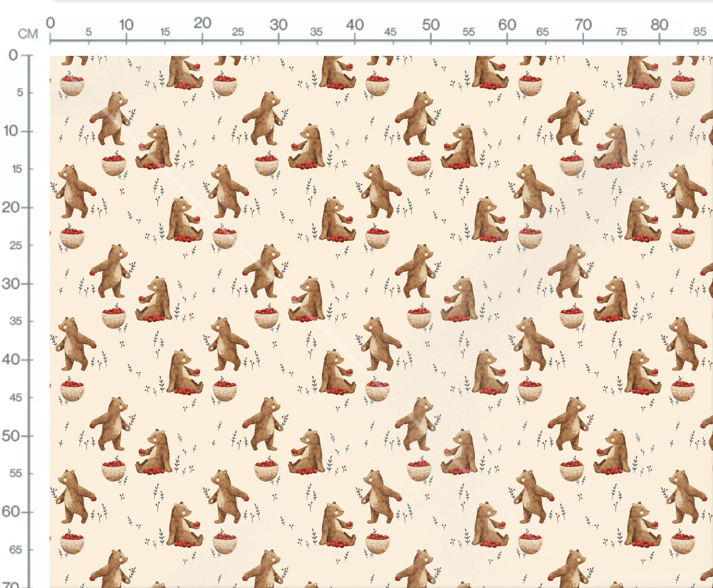
Task: Click the CM unit label by the rulers
Action: (x=28, y=34)
